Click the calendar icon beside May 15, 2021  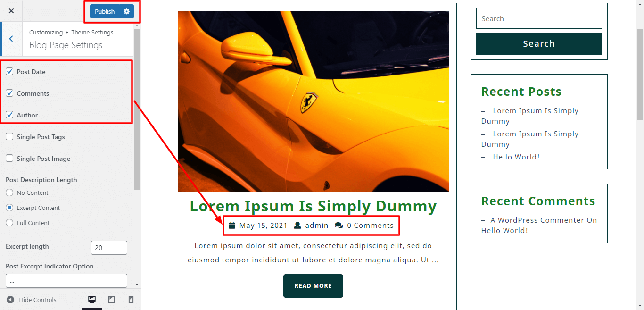pos(232,226)
